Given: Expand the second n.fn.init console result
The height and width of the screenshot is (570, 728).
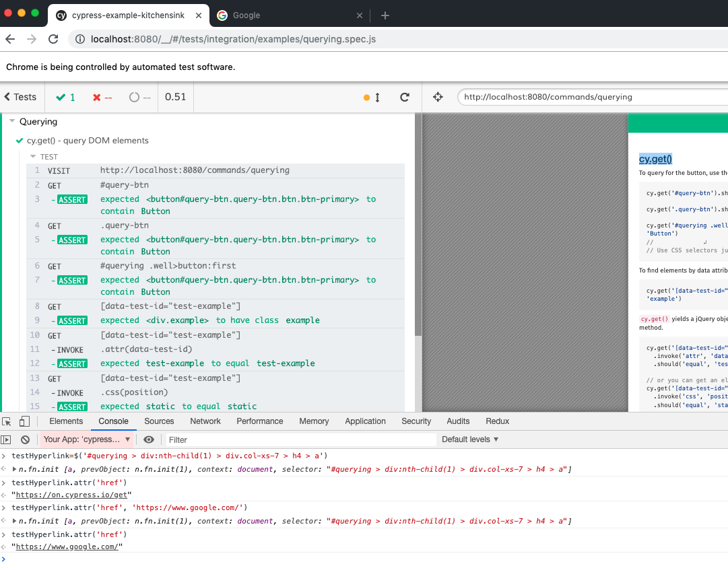Looking at the screenshot, I should [14, 522].
